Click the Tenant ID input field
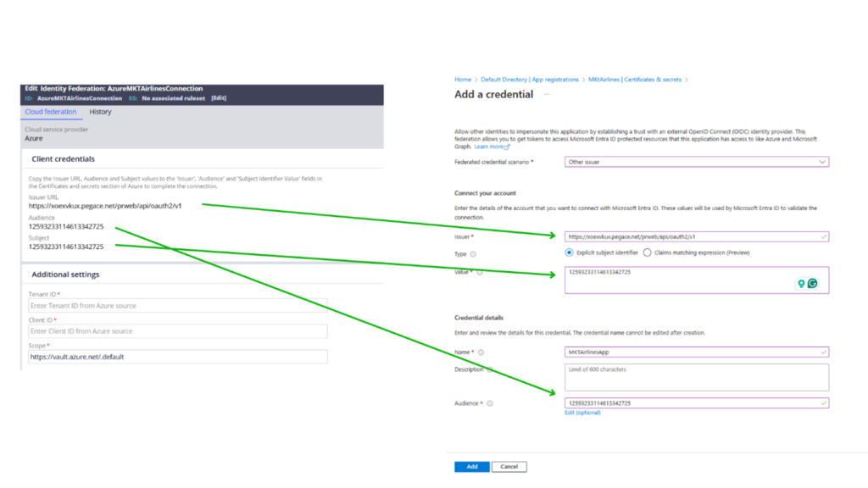Screen dimensions: 868x488 pyautogui.click(x=177, y=305)
